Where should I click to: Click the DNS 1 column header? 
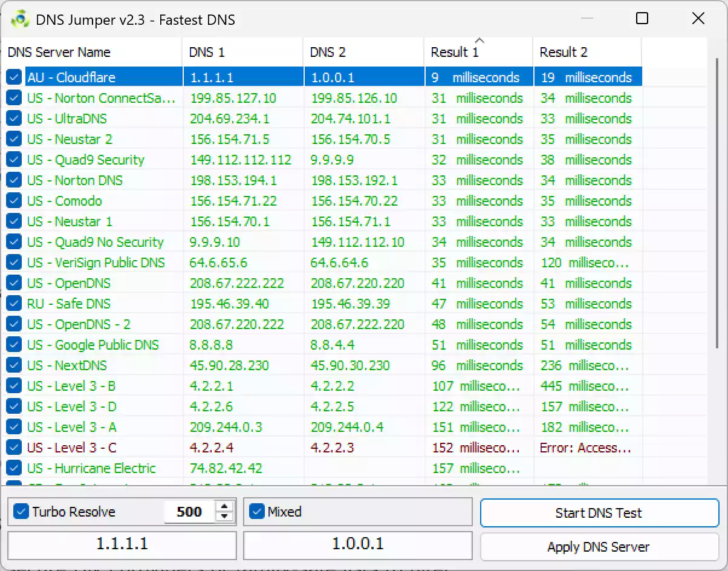pos(242,52)
